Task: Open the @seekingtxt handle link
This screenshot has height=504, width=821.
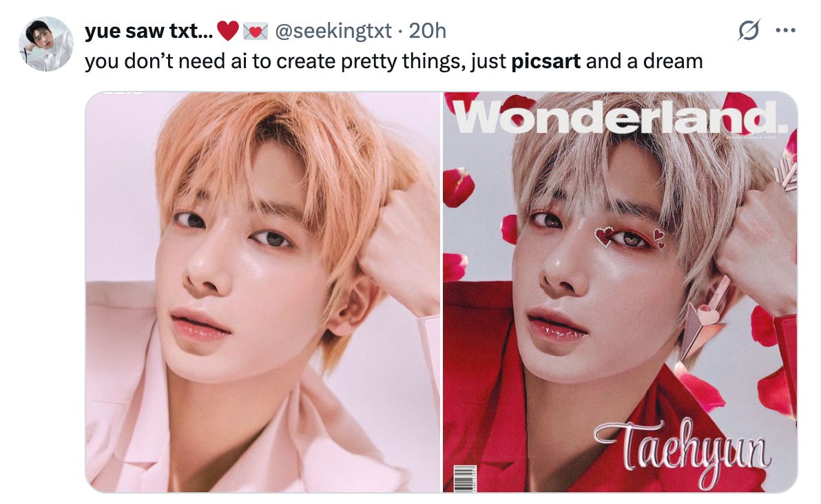Action: (333, 31)
